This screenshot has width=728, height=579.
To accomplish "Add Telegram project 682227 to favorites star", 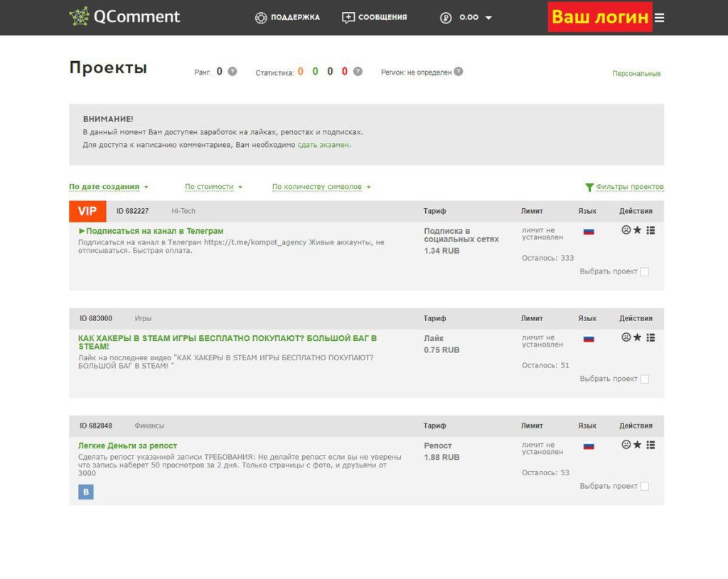I will tap(638, 230).
